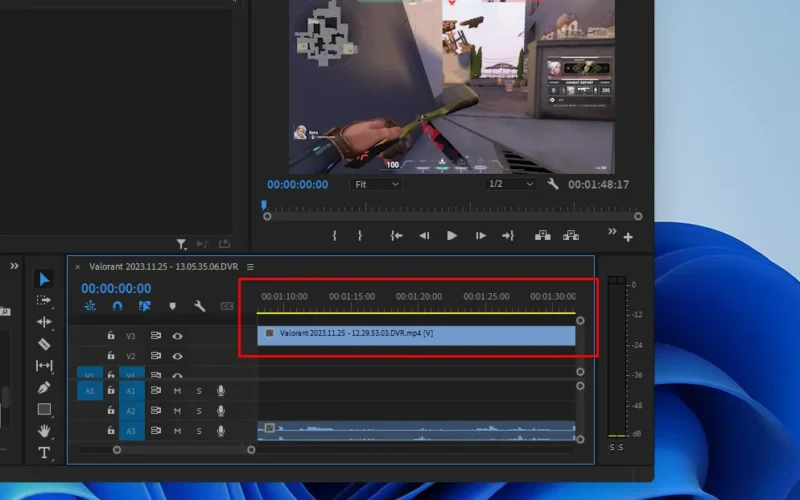Select the Razor tool
Image resolution: width=800 pixels, height=500 pixels.
[44, 344]
